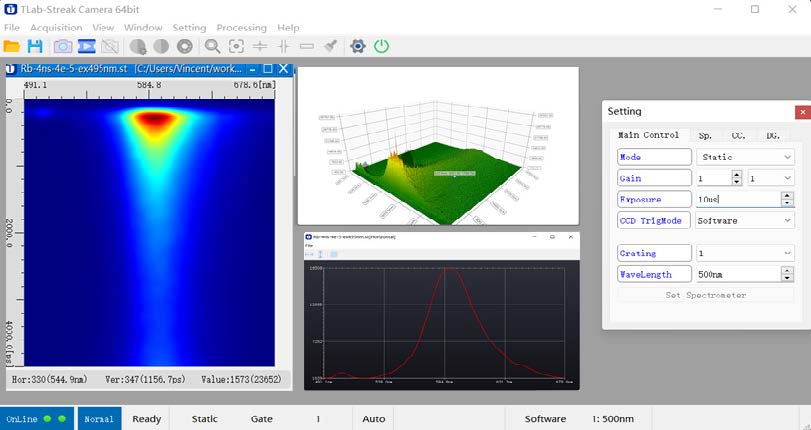Viewport: 811px width, 430px height.
Task: Click the camera snapshot toolbar icon
Action: pyautogui.click(x=62, y=46)
